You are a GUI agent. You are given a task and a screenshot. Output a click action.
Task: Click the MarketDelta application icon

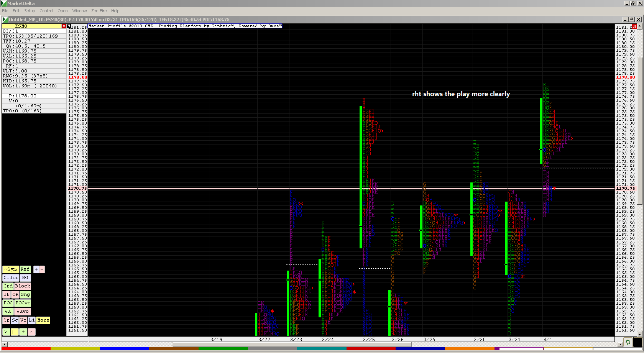pyautogui.click(x=3, y=3)
